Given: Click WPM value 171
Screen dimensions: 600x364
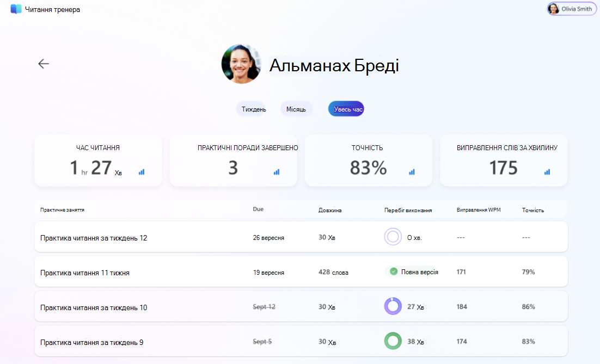Looking at the screenshot, I should pyautogui.click(x=461, y=272).
